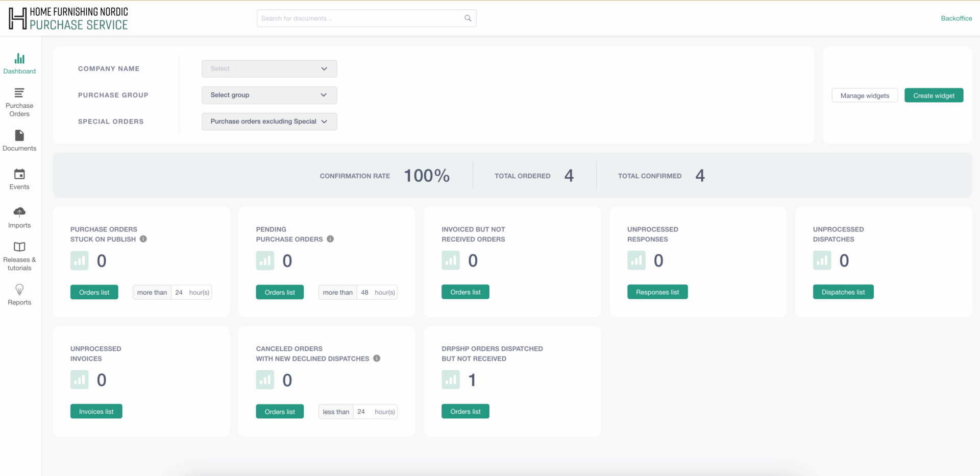The image size is (980, 476).
Task: Go to Documents in sidebar
Action: point(19,141)
